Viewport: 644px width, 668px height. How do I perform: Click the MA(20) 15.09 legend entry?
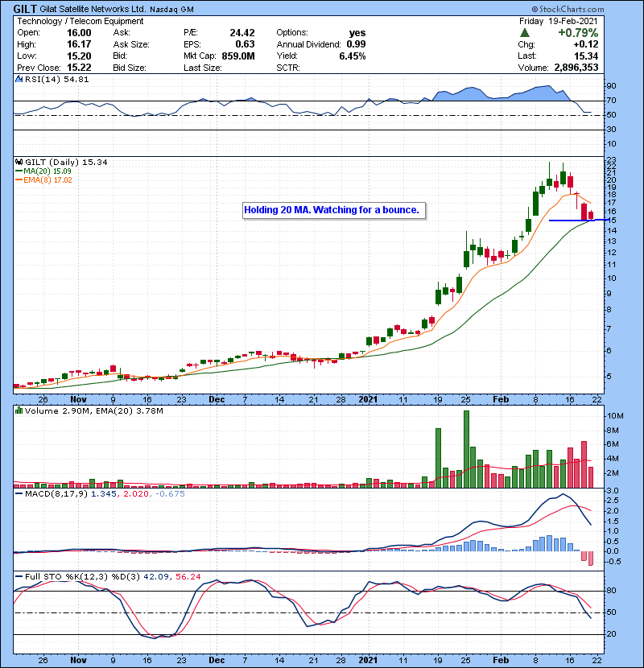(x=47, y=171)
